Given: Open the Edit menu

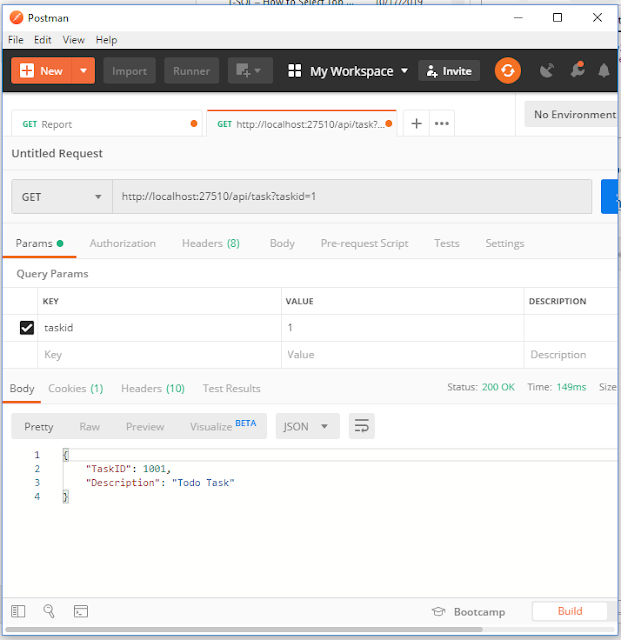Looking at the screenshot, I should pos(42,40).
